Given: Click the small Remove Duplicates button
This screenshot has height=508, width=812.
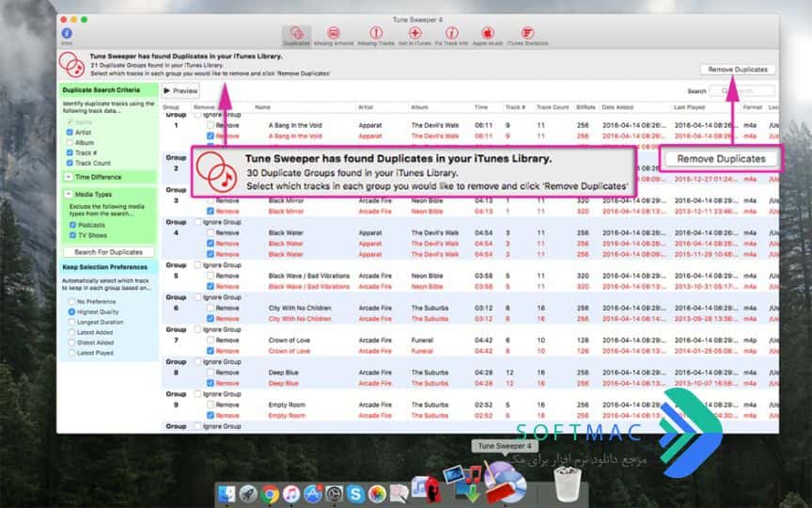Looking at the screenshot, I should 738,70.
